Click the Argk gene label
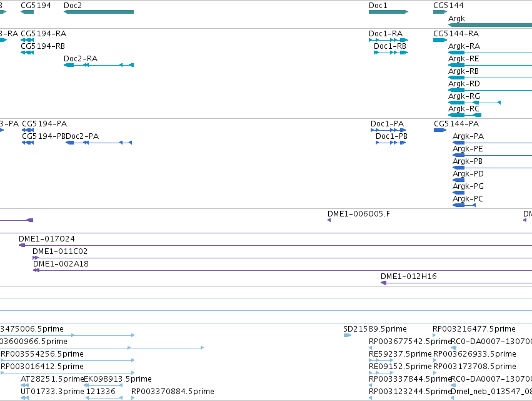532x401 pixels. point(456,19)
